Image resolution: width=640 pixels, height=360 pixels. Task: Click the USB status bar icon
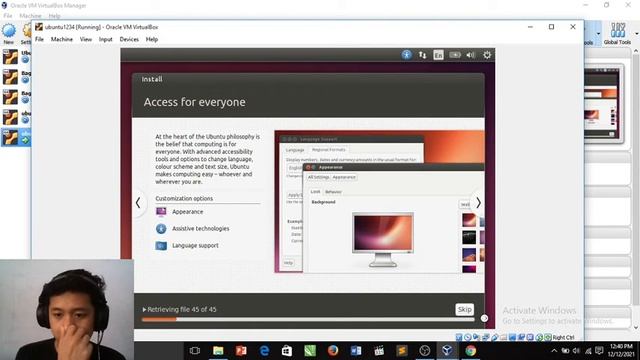[494, 337]
